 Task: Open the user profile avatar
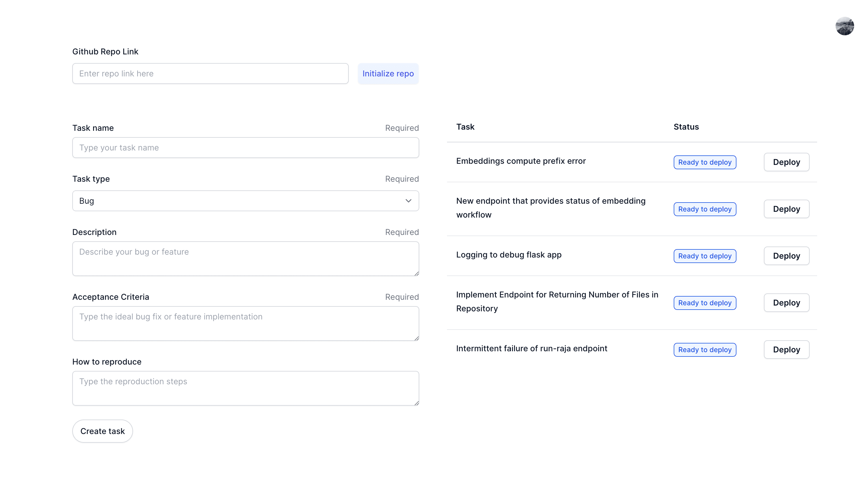coord(844,26)
